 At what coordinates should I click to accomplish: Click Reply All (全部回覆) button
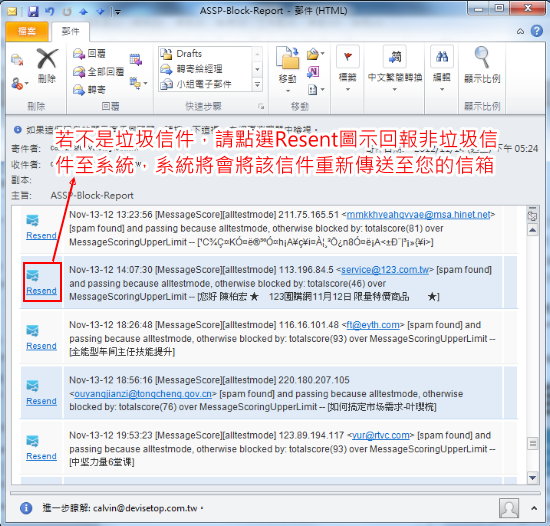pyautogui.click(x=98, y=72)
